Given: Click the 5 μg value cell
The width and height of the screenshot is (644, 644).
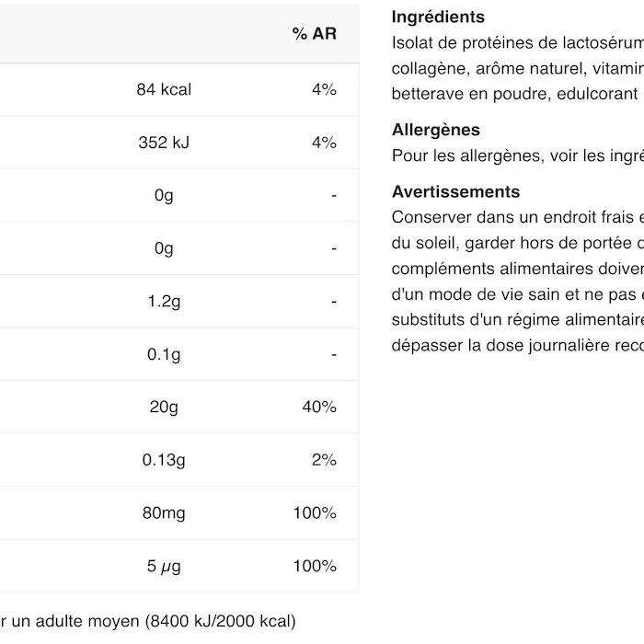Looking at the screenshot, I should point(164,566).
